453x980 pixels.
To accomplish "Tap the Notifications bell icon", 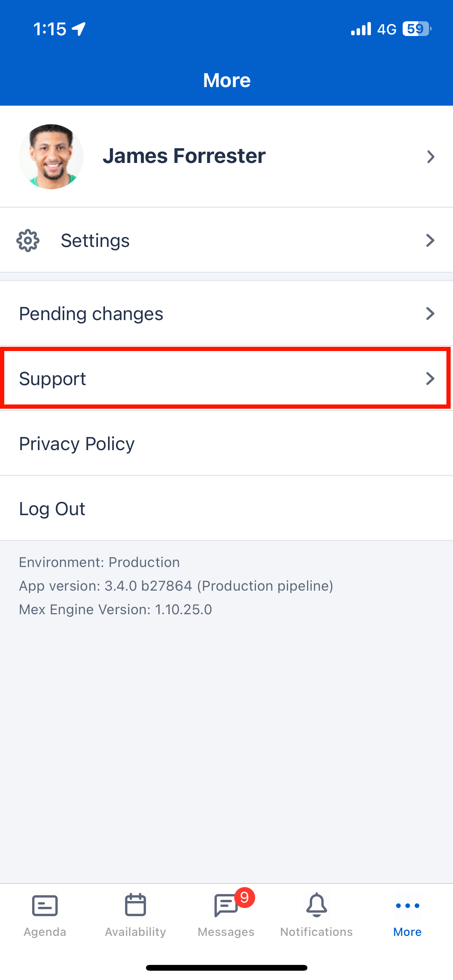I will (317, 906).
